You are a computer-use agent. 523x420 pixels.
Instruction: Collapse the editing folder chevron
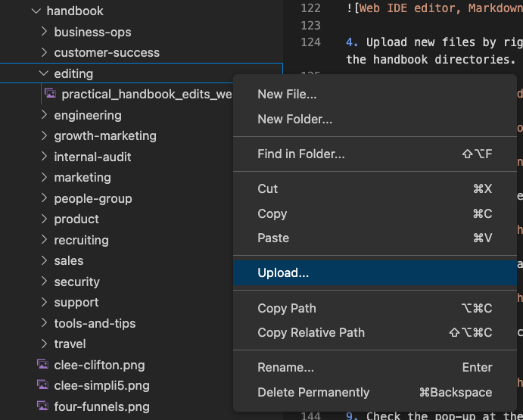(x=44, y=73)
